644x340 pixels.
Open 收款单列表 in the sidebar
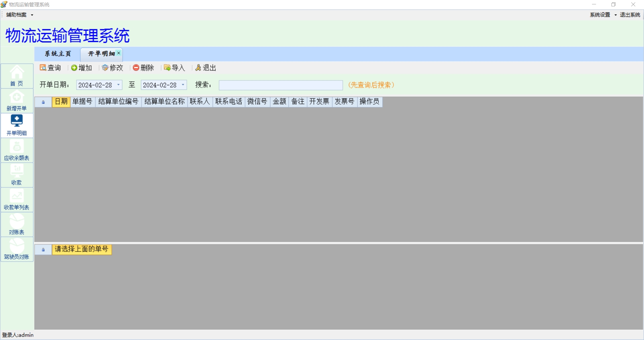tap(17, 200)
